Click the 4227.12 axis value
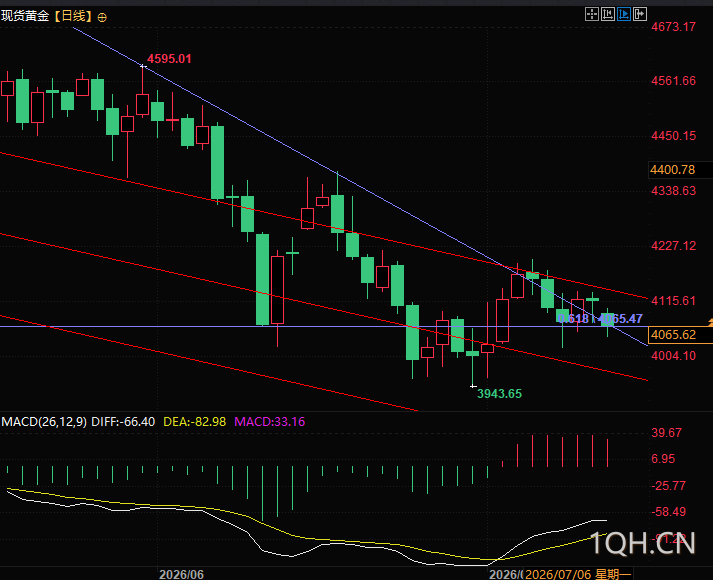 673,246
